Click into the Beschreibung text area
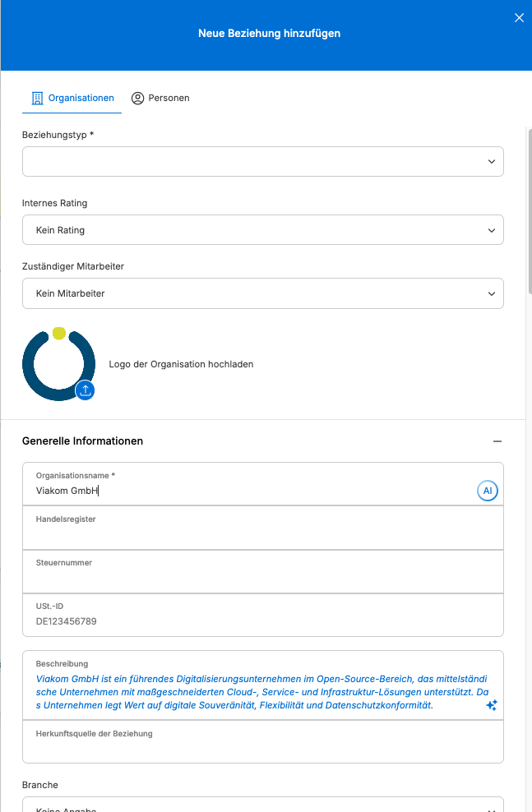532x812 pixels. click(262, 685)
